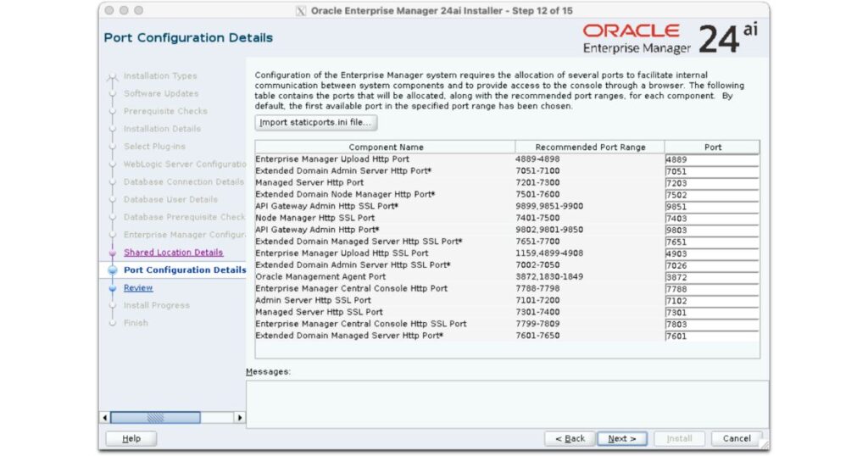Edit Extended Domain Node Manager port 7502
The height and width of the screenshot is (456, 868).
point(712,195)
